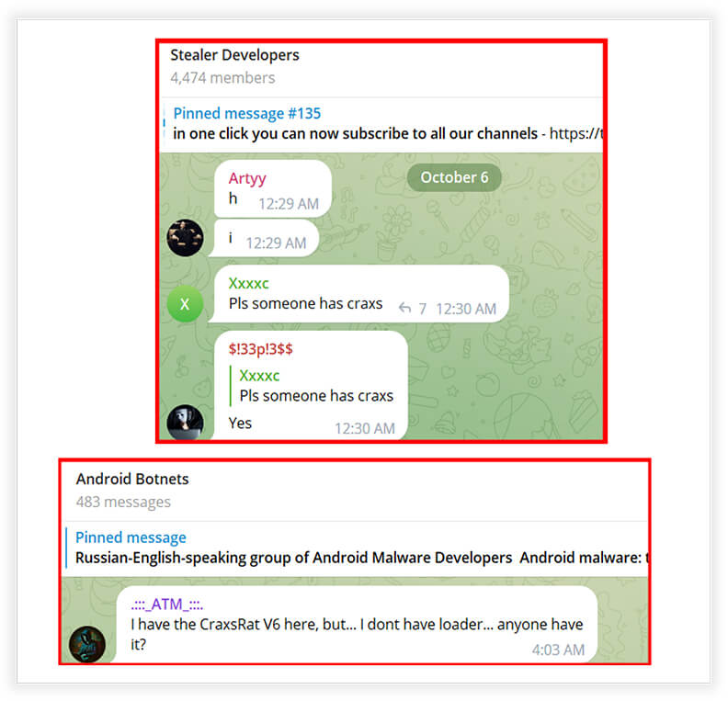This screenshot has height=701, width=728.
Task: Click the Artyy sender name
Action: tap(247, 178)
